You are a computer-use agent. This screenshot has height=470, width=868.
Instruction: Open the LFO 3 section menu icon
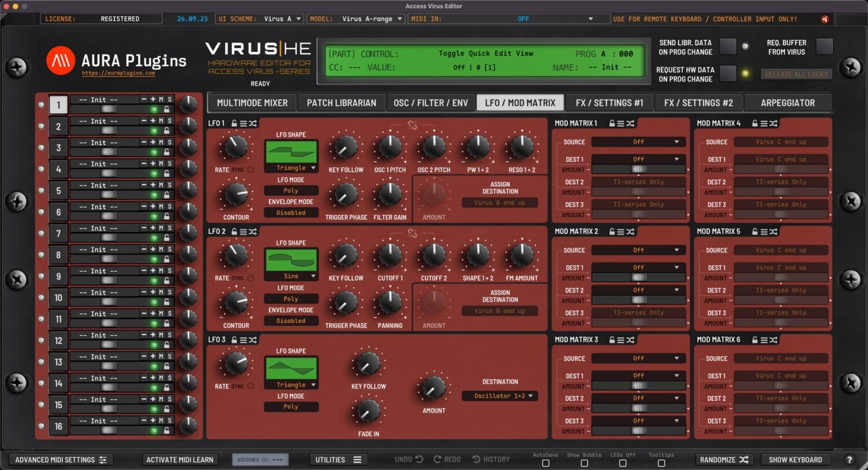pos(243,340)
